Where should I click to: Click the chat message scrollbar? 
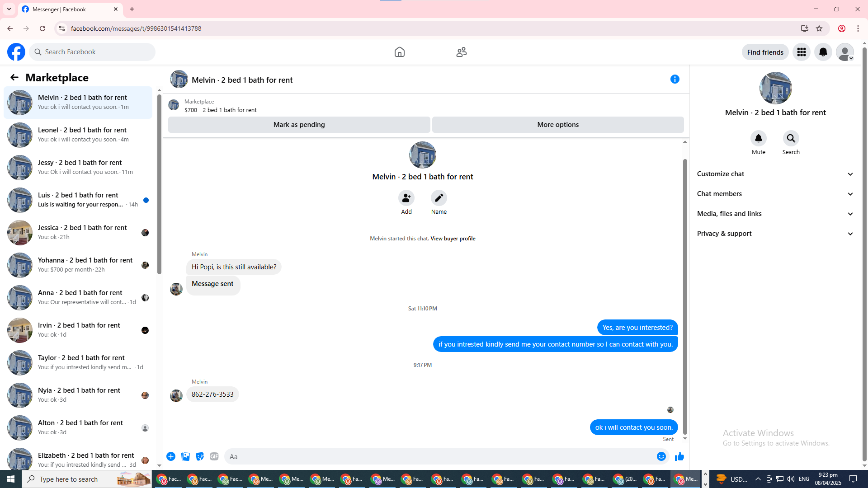(x=685, y=294)
